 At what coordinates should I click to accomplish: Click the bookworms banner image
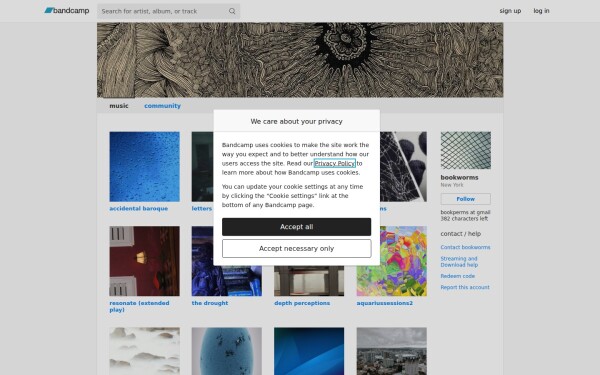(300, 60)
